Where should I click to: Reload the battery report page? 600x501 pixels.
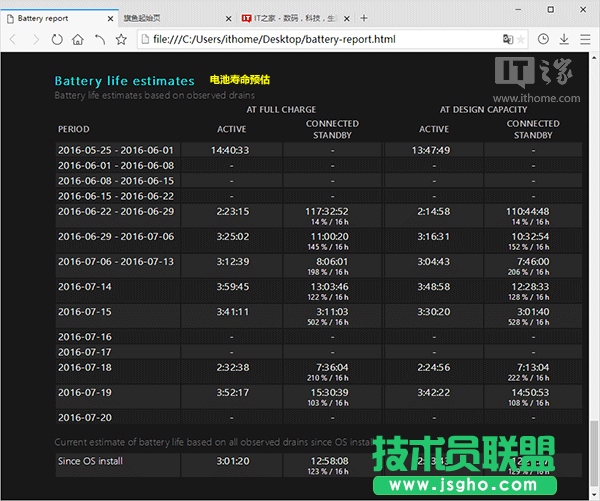(57, 39)
